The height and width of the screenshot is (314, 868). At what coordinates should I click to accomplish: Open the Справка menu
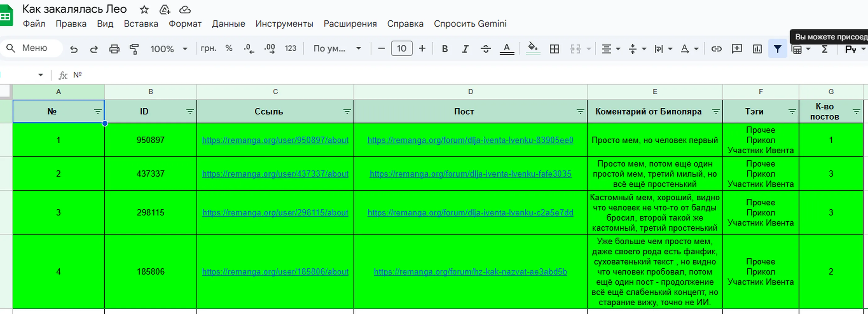click(405, 24)
